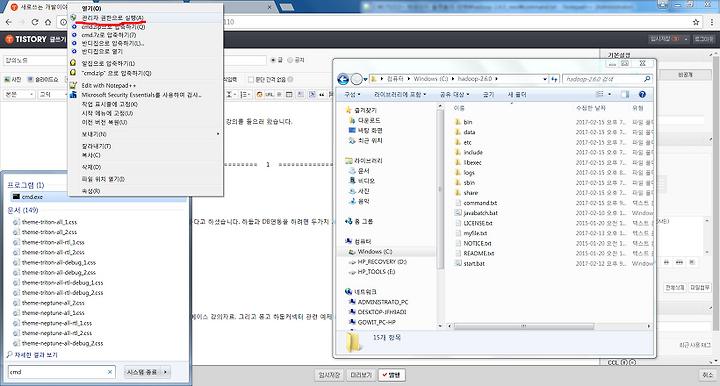Click the 임시저장 button at bottom
720x386 pixels.
[x=329, y=375]
